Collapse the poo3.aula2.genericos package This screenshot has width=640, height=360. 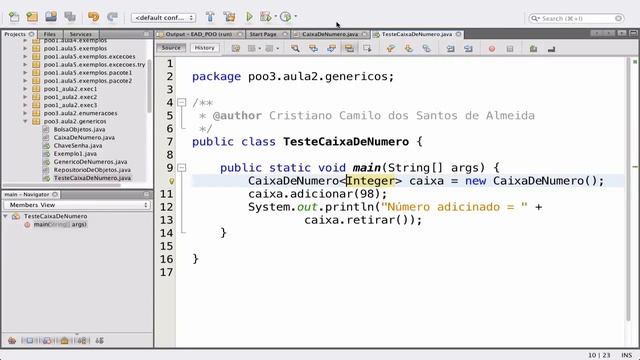tap(25, 121)
